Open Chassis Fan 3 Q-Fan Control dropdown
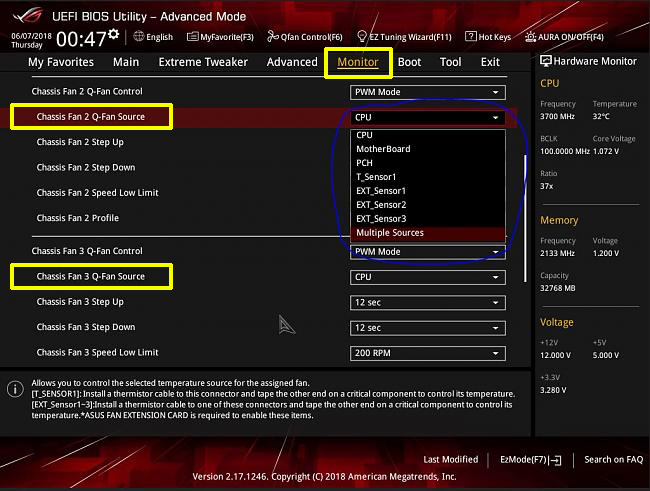Image resolution: width=650 pixels, height=491 pixels. coord(428,252)
